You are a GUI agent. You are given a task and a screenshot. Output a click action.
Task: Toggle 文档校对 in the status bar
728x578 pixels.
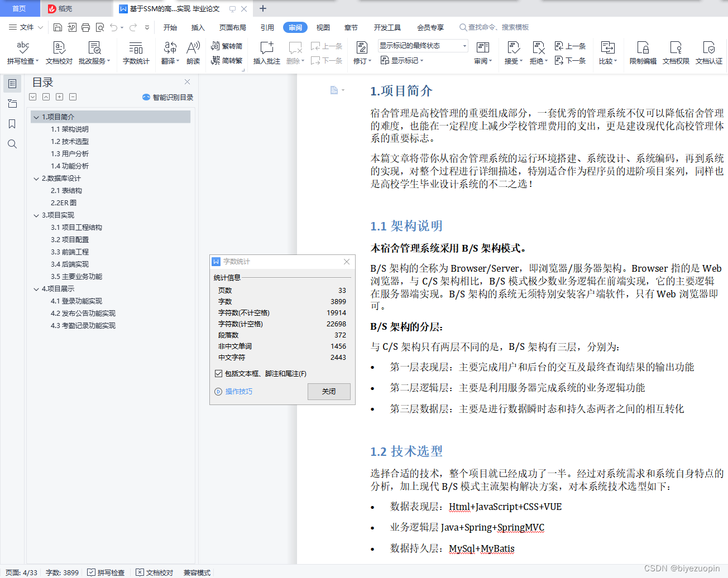pyautogui.click(x=155, y=572)
